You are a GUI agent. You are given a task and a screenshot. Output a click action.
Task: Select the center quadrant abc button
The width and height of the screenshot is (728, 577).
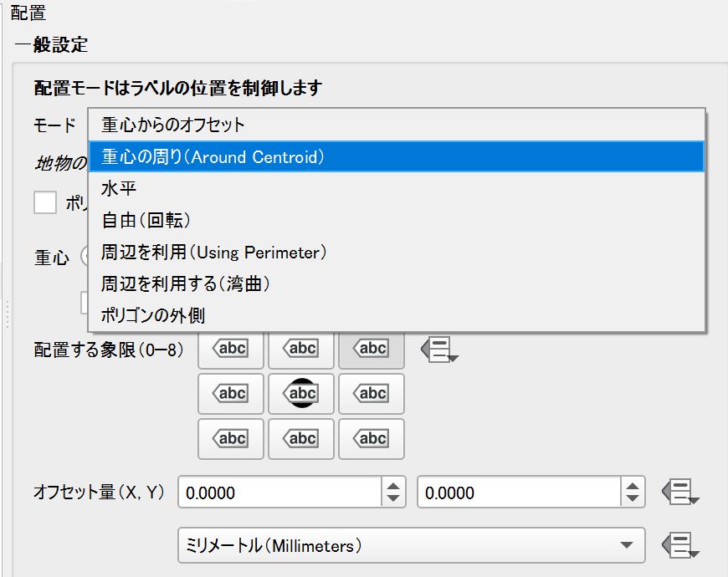(301, 393)
